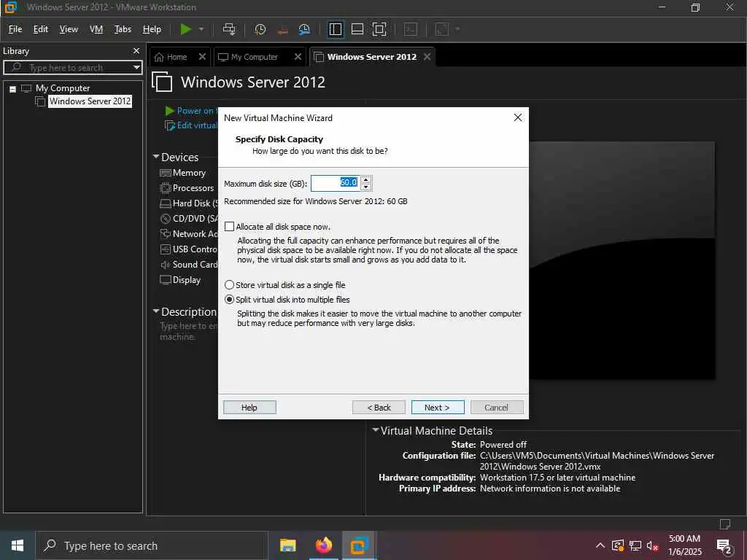Viewport: 747px width, 560px height.
Task: Increase disk size with up spinner arrow
Action: 366,179
